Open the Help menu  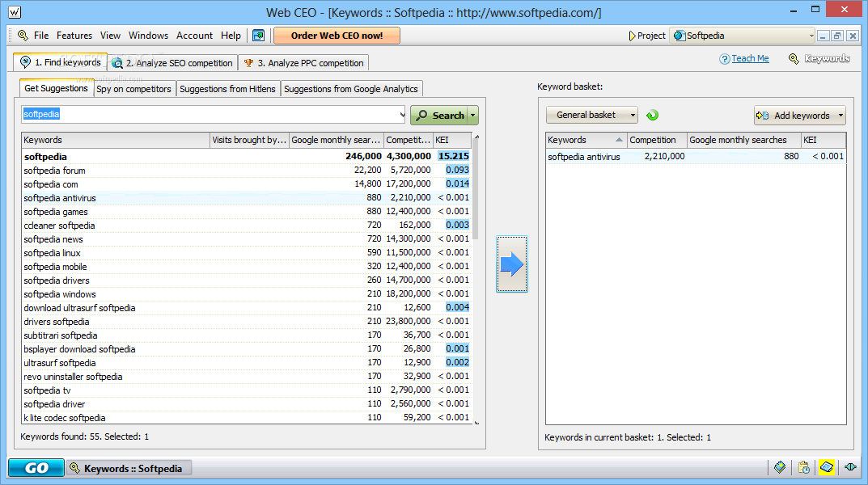point(231,36)
